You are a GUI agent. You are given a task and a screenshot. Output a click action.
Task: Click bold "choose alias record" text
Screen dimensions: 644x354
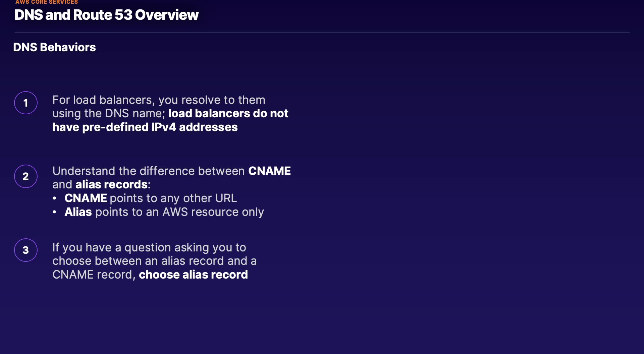pos(193,275)
